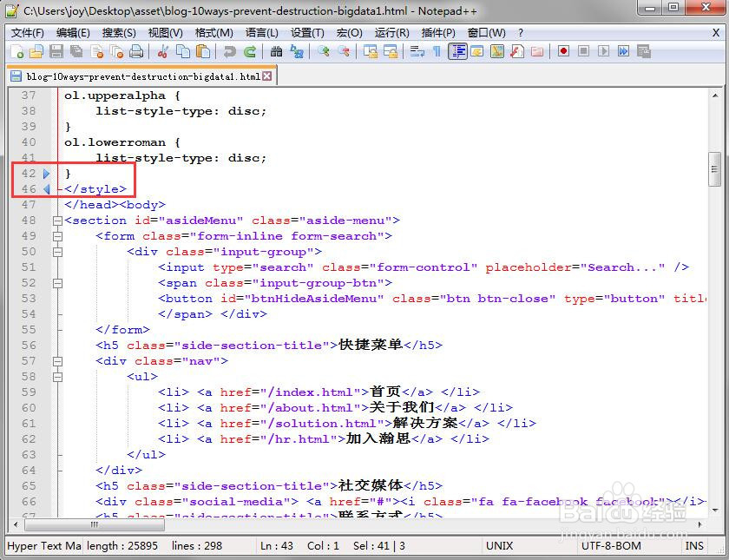The image size is (729, 560).
Task: Select the Record Macro icon
Action: click(563, 51)
